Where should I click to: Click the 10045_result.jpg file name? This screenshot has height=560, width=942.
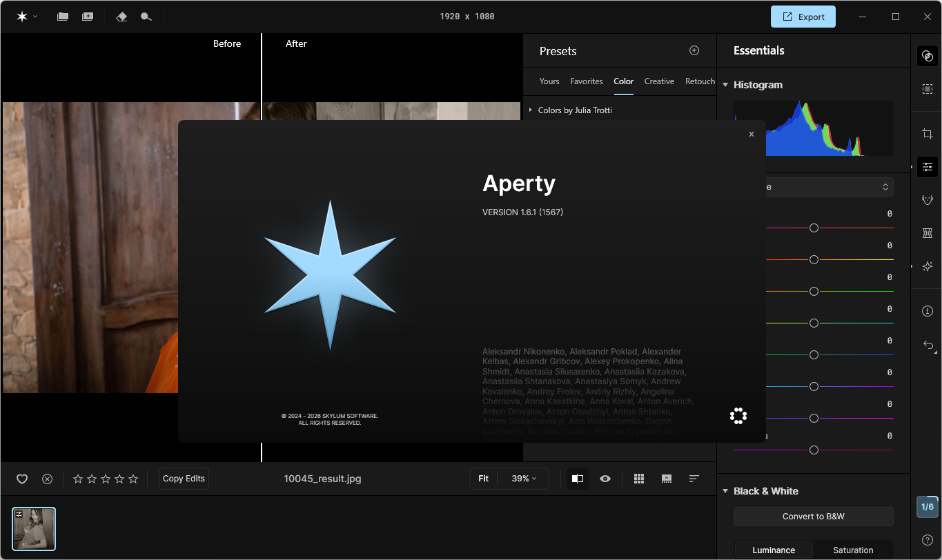322,479
